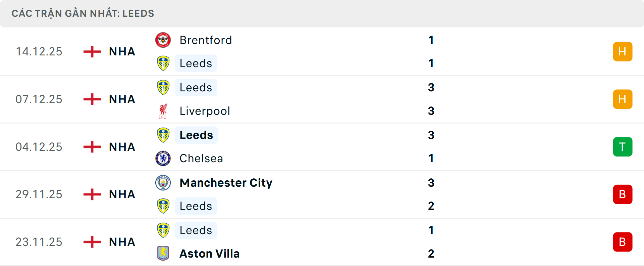Click the red B badge for Aston Villa match

(x=623, y=242)
